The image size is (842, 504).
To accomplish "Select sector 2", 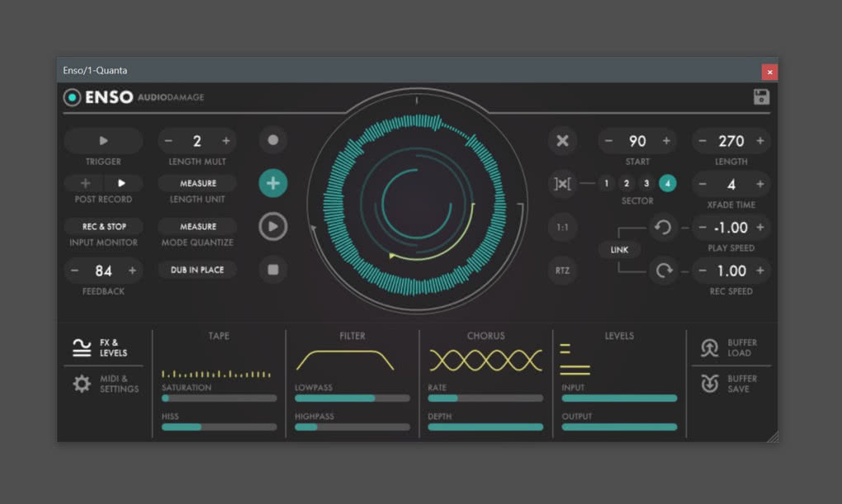I will (x=626, y=184).
